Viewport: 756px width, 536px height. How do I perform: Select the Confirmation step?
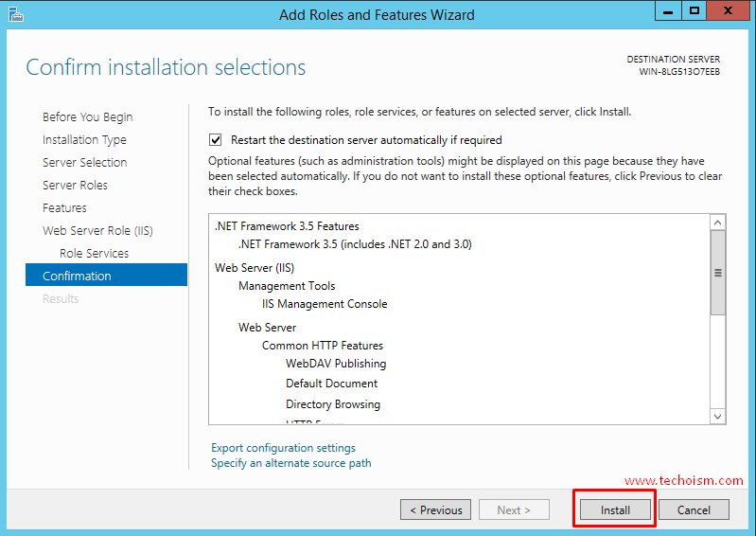(106, 275)
